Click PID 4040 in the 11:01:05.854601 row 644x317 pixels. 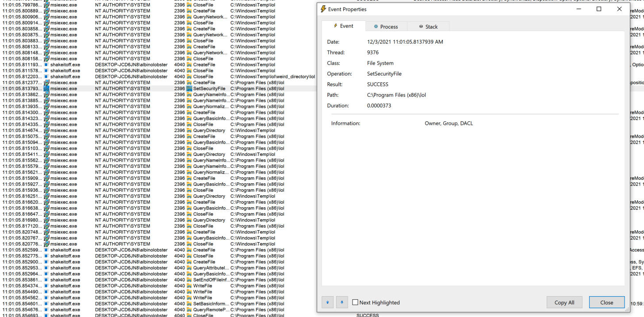point(180,304)
